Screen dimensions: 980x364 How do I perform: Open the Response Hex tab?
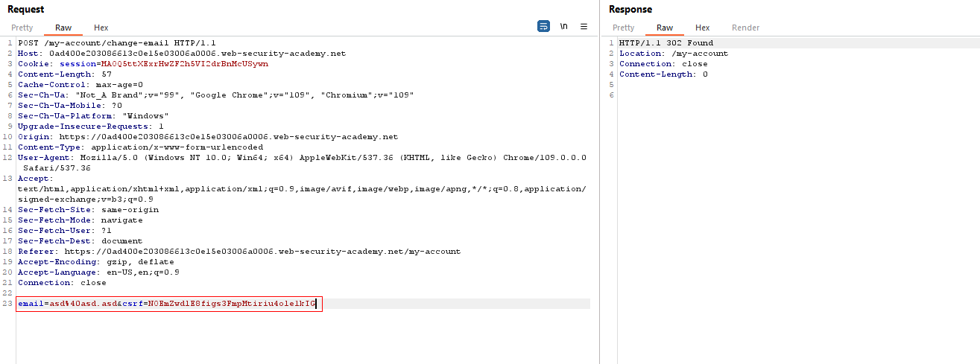click(703, 28)
